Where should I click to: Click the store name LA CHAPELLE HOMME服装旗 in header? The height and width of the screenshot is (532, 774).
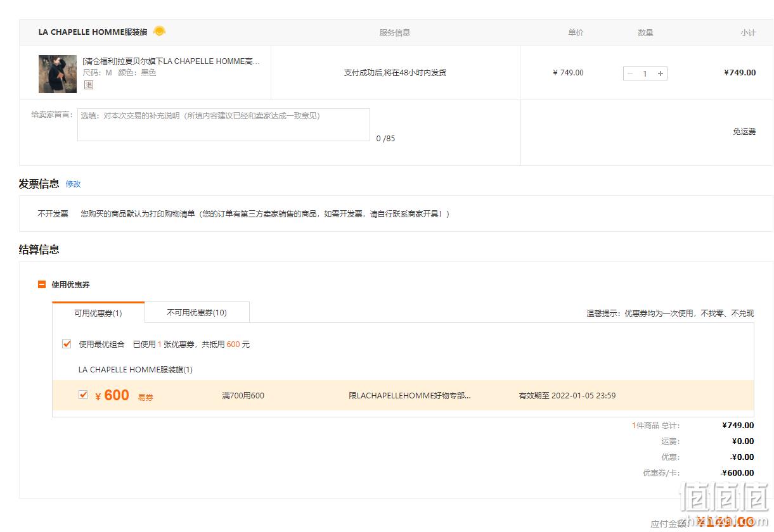(x=93, y=32)
